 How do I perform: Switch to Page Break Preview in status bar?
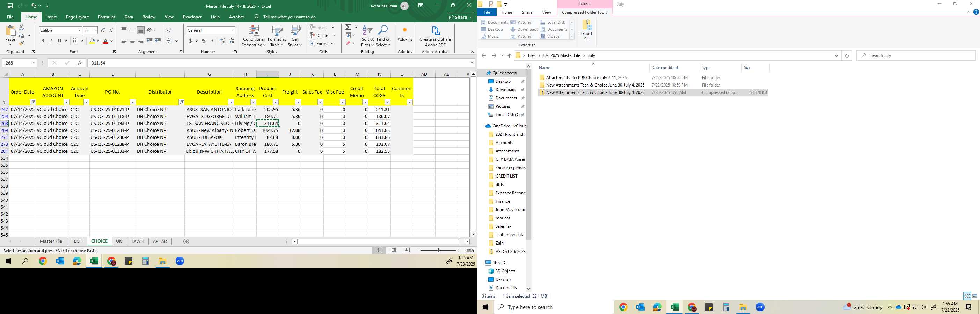[x=407, y=250]
